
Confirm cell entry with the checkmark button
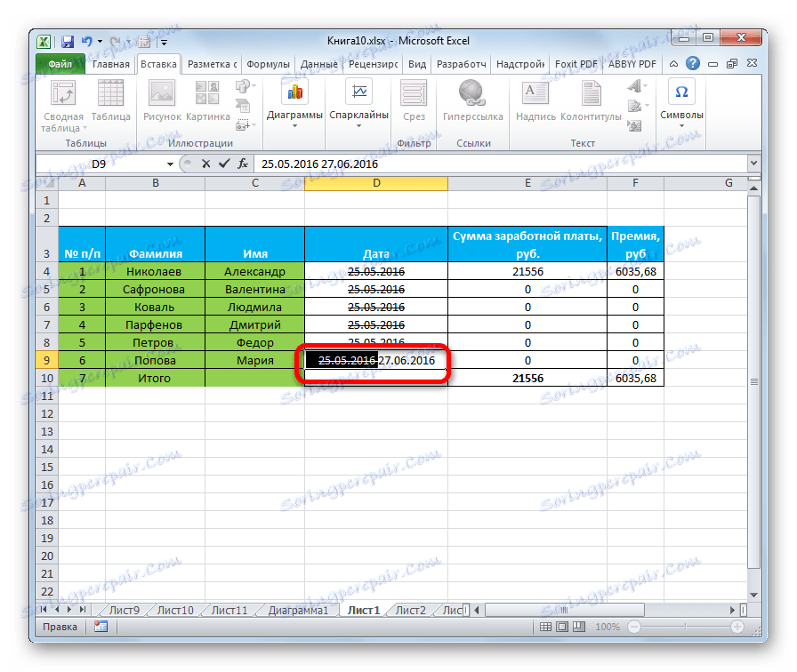click(222, 164)
